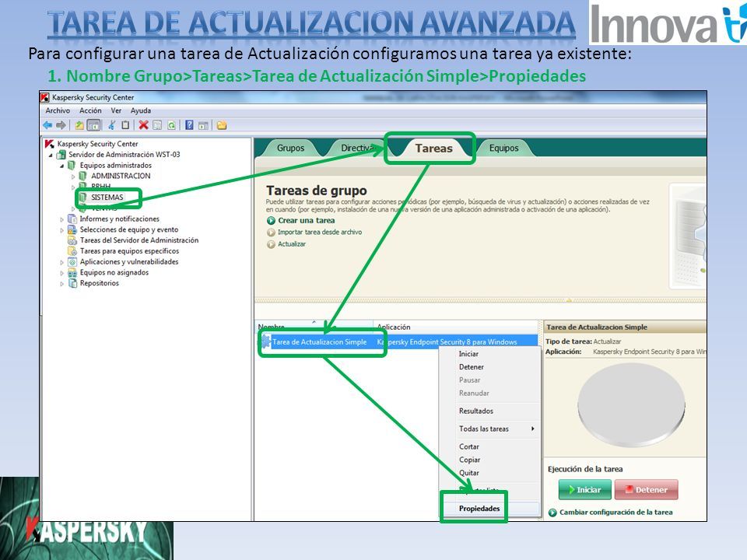This screenshot has height=560, width=747.
Task: Click the Informes y notificaciones tree icon
Action: coord(72,219)
